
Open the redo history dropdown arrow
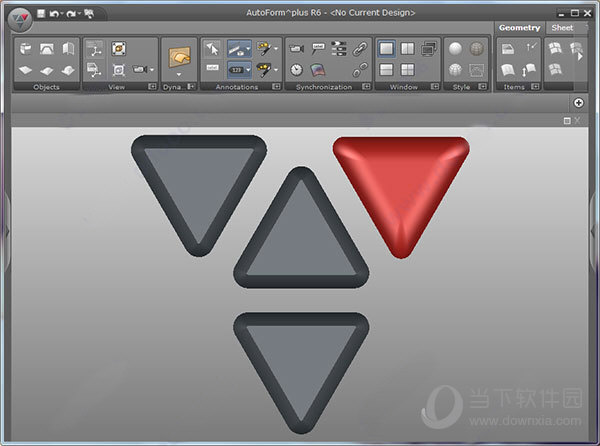pyautogui.click(x=79, y=14)
